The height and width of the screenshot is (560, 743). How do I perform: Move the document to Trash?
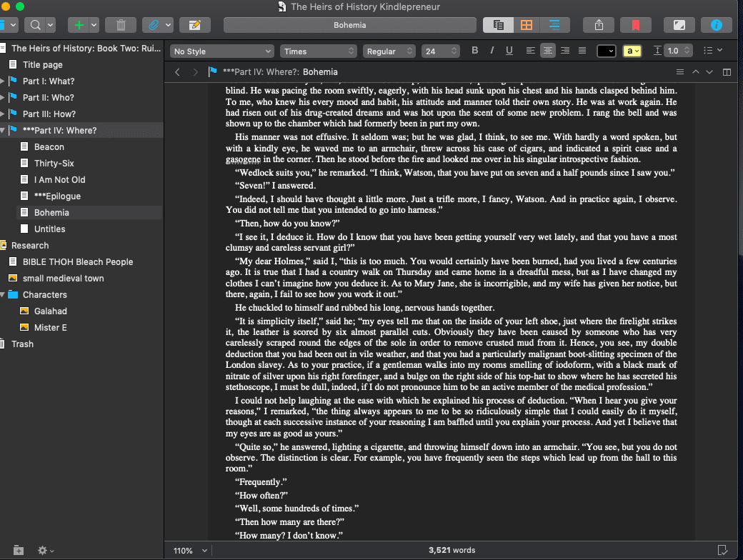click(x=120, y=24)
